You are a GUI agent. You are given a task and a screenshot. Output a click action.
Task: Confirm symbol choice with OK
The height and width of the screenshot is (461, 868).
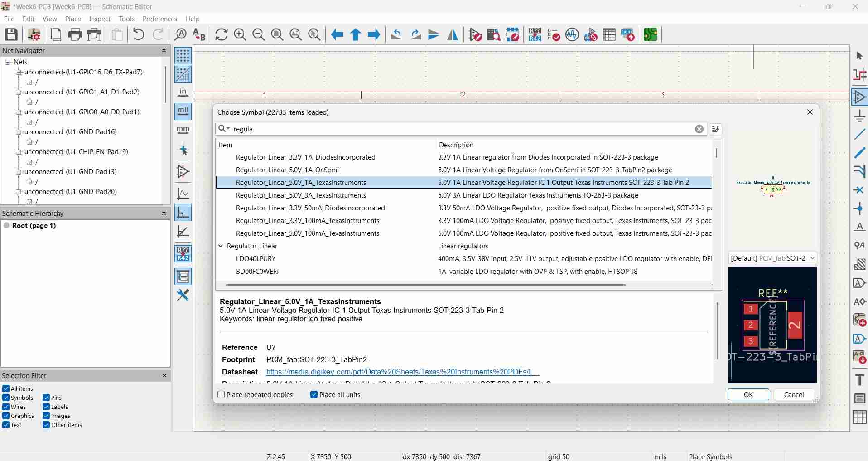(748, 395)
